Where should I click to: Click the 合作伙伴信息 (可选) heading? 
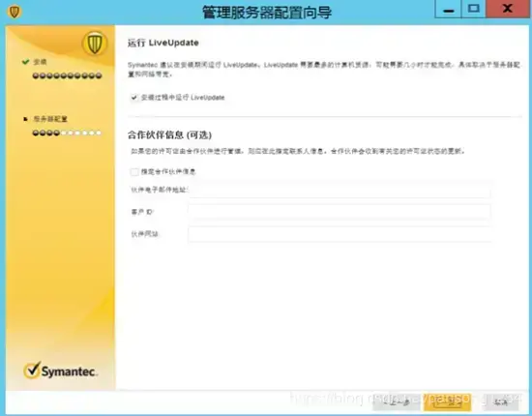click(x=169, y=134)
